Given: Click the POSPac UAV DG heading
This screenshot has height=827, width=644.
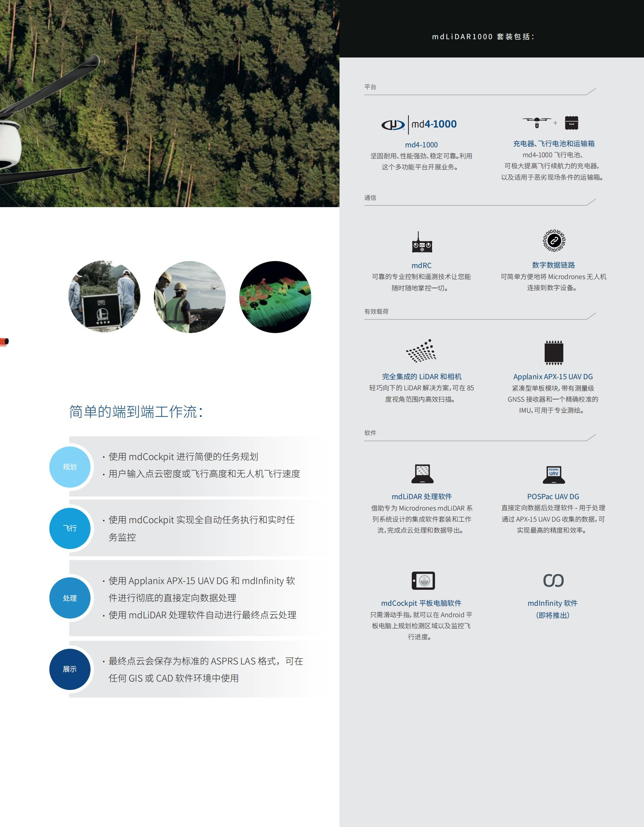Looking at the screenshot, I should [x=553, y=497].
